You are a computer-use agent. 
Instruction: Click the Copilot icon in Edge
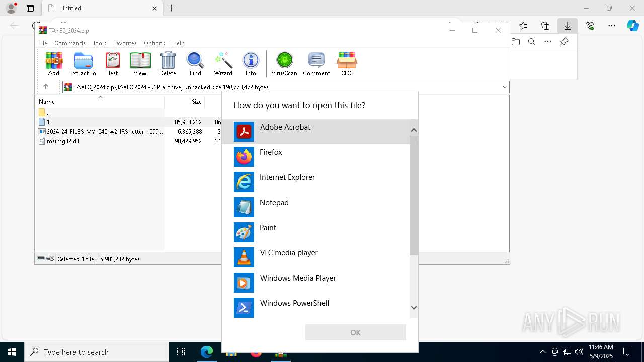[x=632, y=26]
